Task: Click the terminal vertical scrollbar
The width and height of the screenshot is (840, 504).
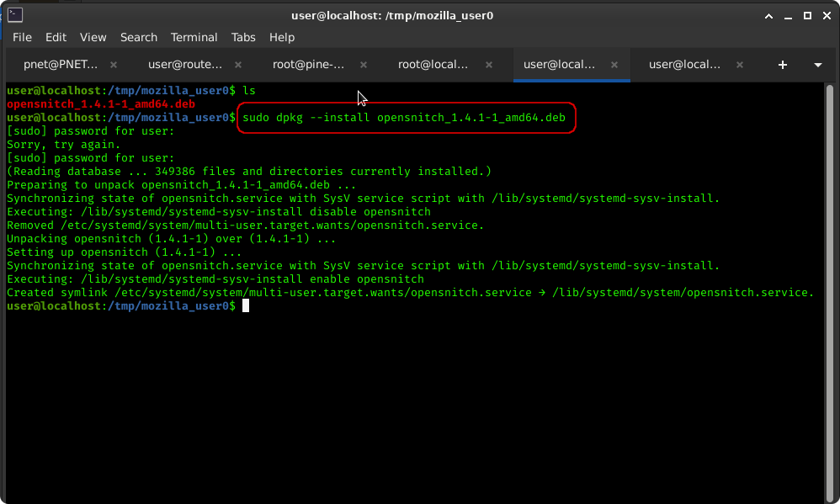Action: tap(830, 293)
